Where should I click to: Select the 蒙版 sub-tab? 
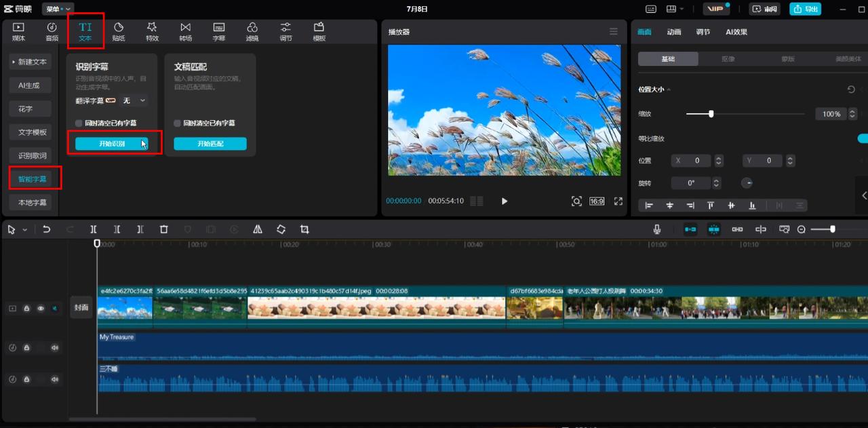(x=787, y=59)
